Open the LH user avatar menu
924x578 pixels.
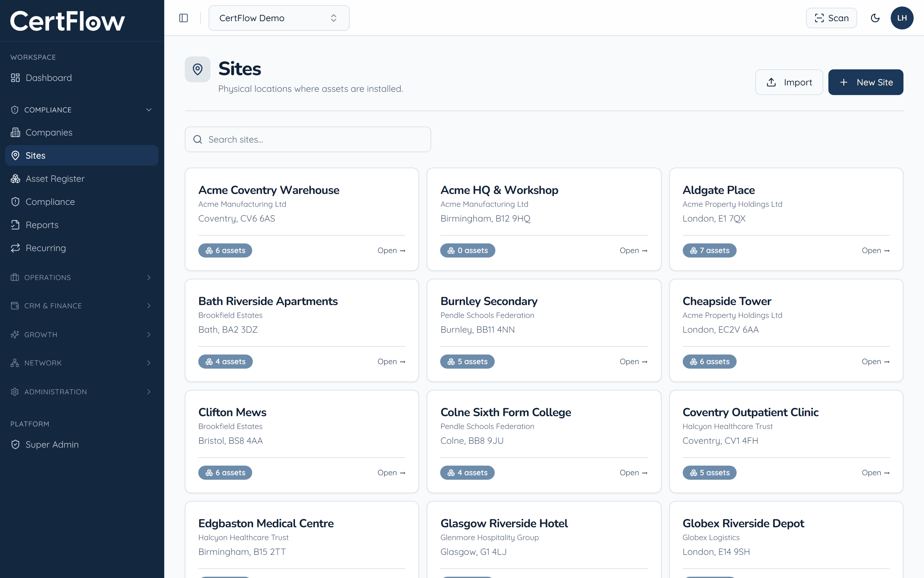902,18
